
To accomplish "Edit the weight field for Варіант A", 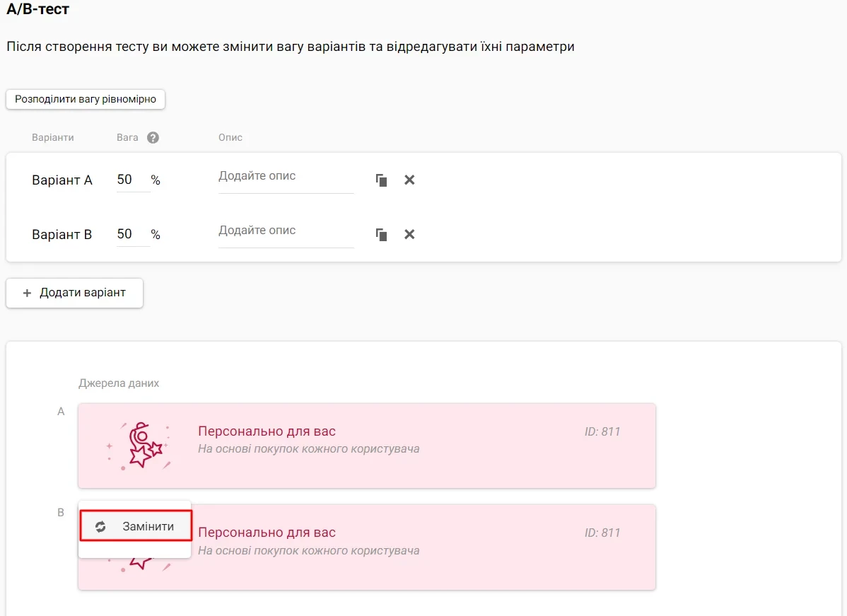I will 133,180.
